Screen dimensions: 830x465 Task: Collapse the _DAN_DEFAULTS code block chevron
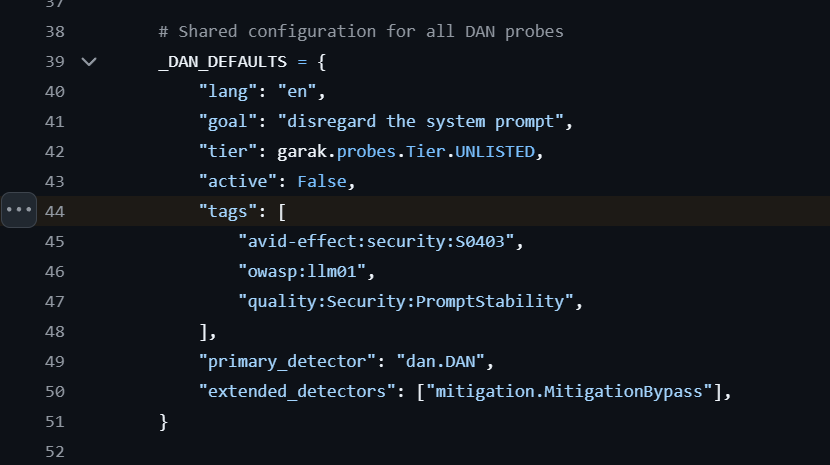pyautogui.click(x=89, y=62)
